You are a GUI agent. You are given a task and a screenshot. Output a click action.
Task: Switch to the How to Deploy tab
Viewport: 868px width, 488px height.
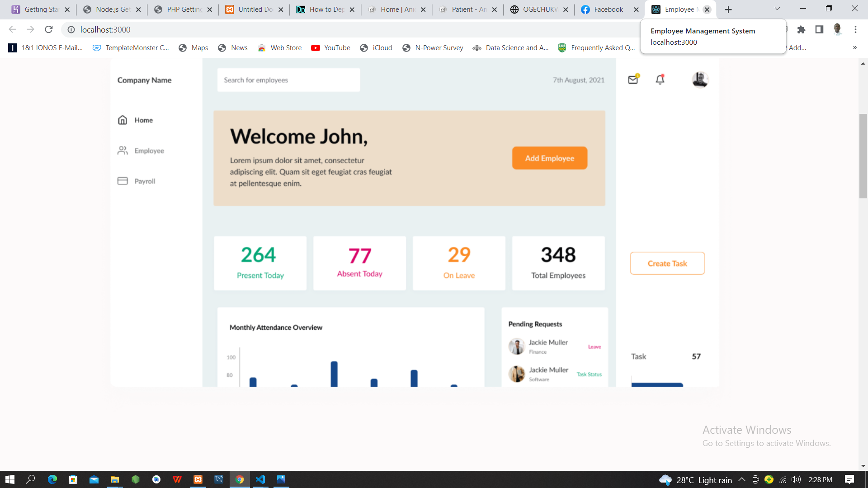[x=325, y=9]
